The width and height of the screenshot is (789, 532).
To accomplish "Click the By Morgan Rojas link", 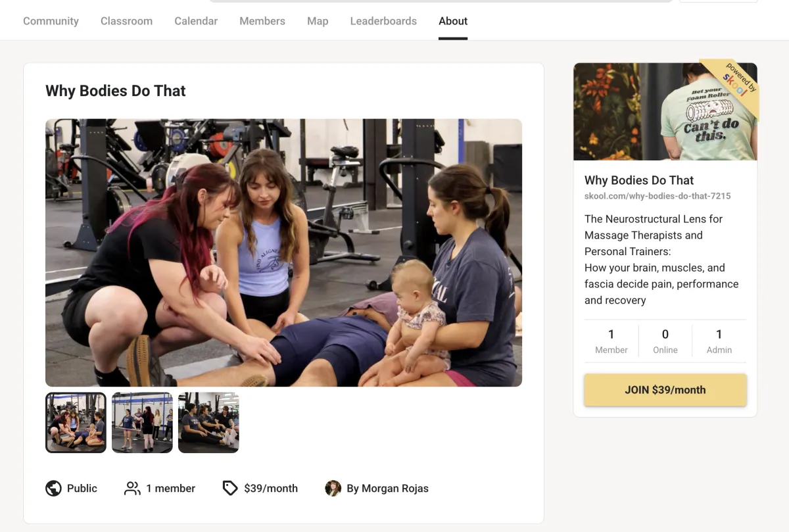I will click(387, 489).
